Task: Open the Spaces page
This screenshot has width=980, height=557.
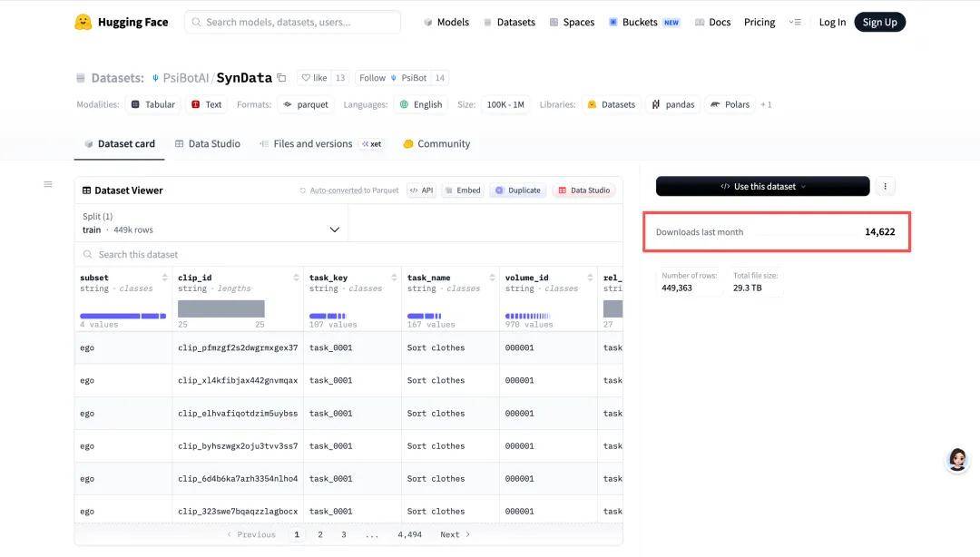Action: pos(572,22)
